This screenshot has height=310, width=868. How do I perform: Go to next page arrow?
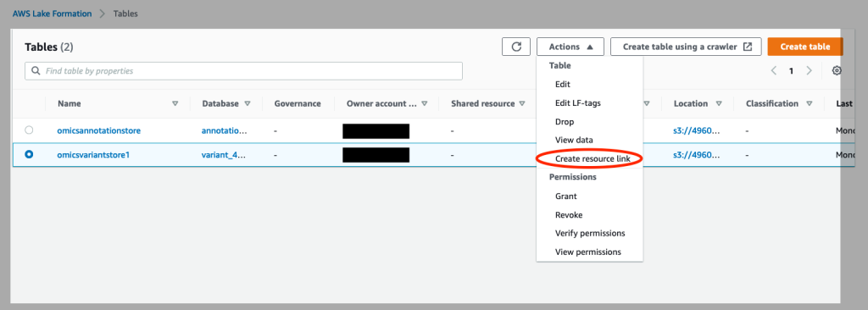pos(809,71)
